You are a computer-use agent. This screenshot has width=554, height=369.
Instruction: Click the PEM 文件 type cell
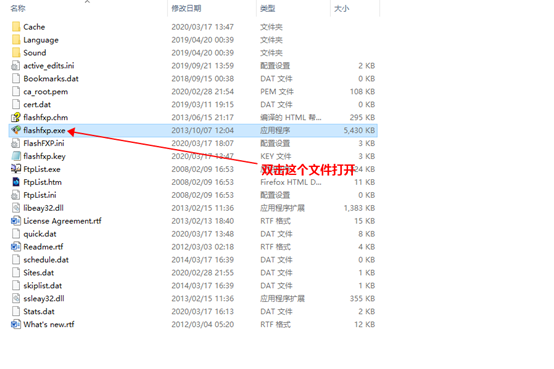click(277, 92)
